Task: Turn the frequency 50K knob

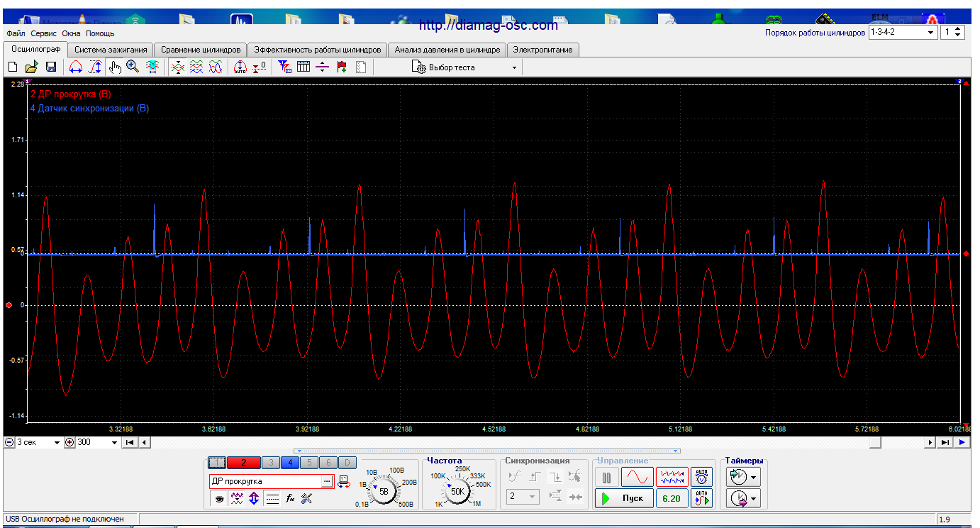Action: [x=458, y=491]
